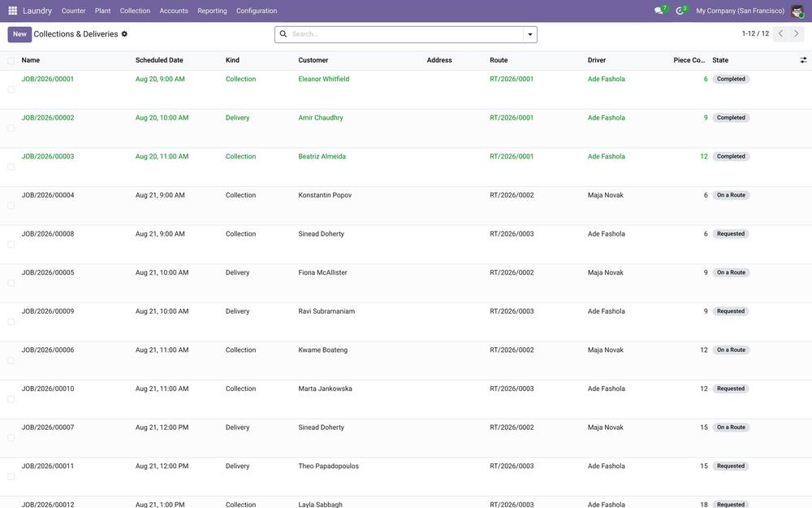
Task: Open the company switcher My Company (San Francisco)
Action: coord(740,11)
